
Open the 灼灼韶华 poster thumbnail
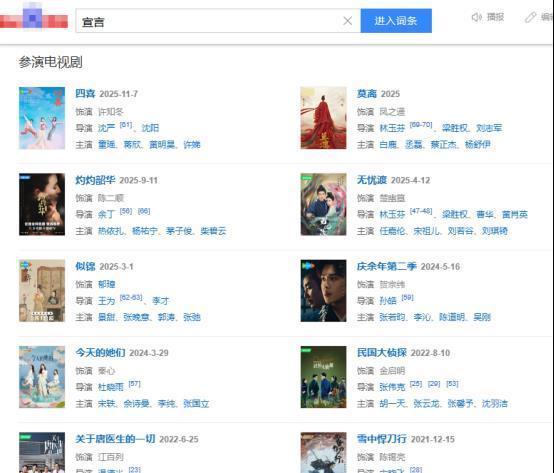pyautogui.click(x=42, y=204)
